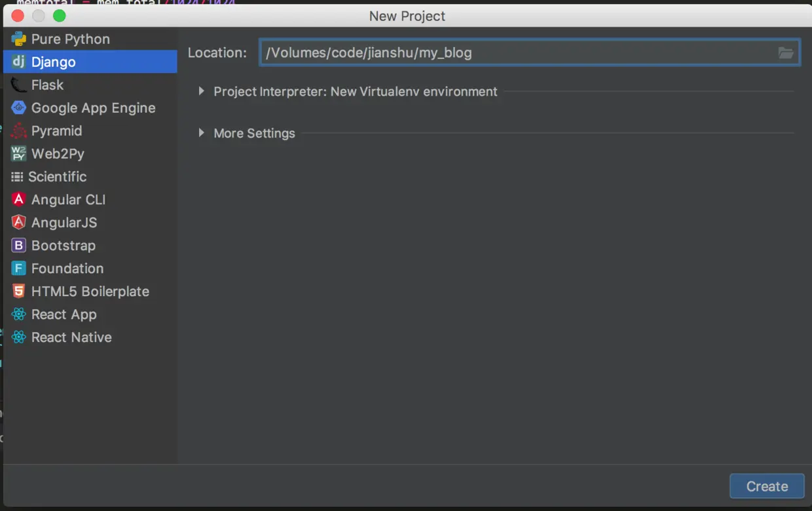Click the Pure Python icon

coord(18,39)
